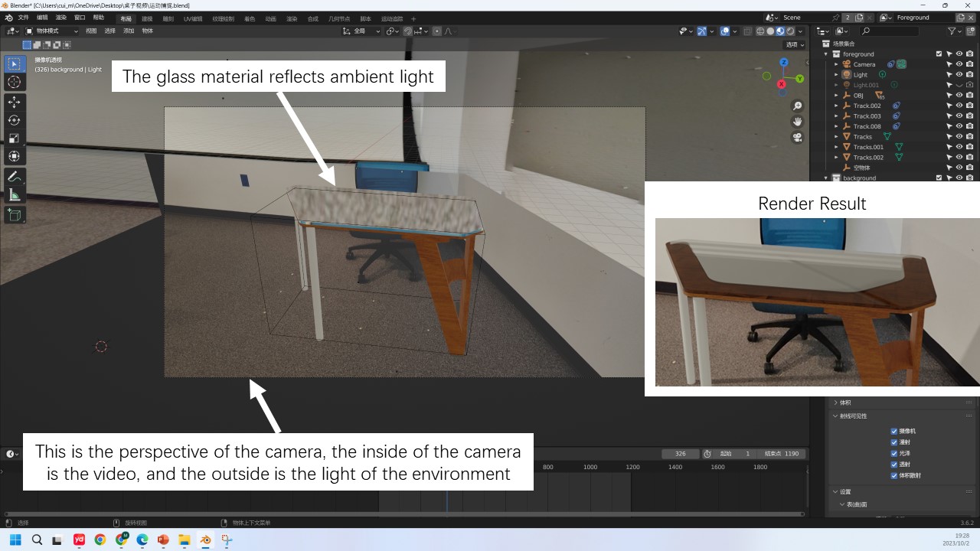
Task: Select the Annotate tool
Action: pos(15,177)
